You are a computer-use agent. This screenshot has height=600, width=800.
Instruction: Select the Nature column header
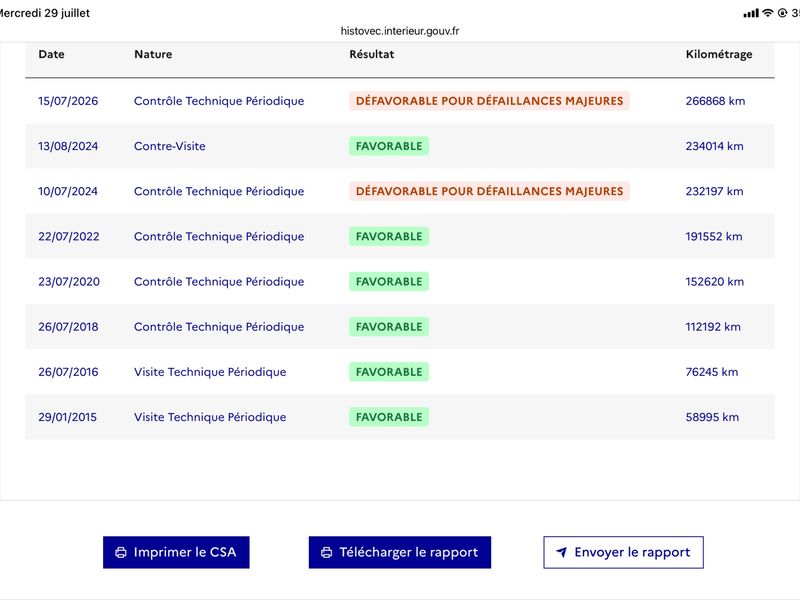click(153, 54)
